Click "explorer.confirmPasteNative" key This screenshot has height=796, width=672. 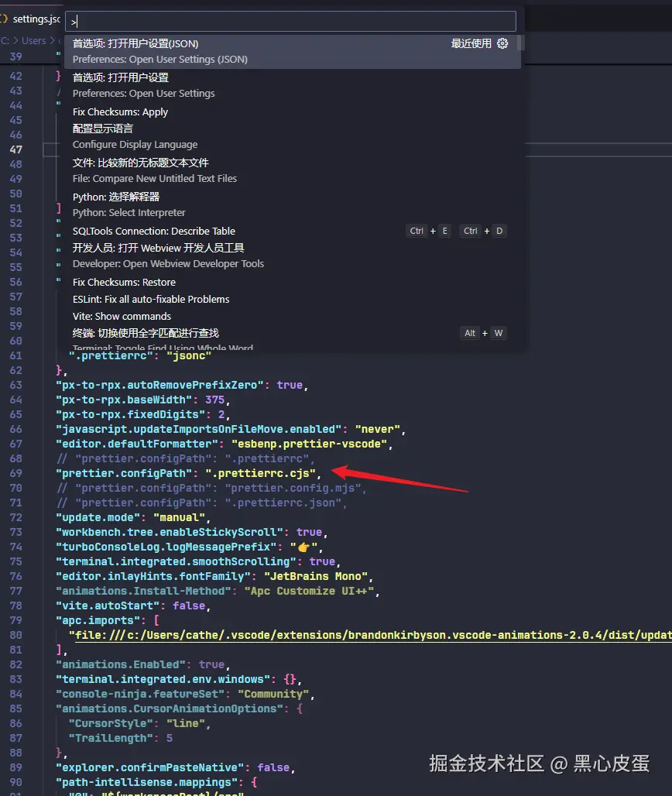point(150,767)
